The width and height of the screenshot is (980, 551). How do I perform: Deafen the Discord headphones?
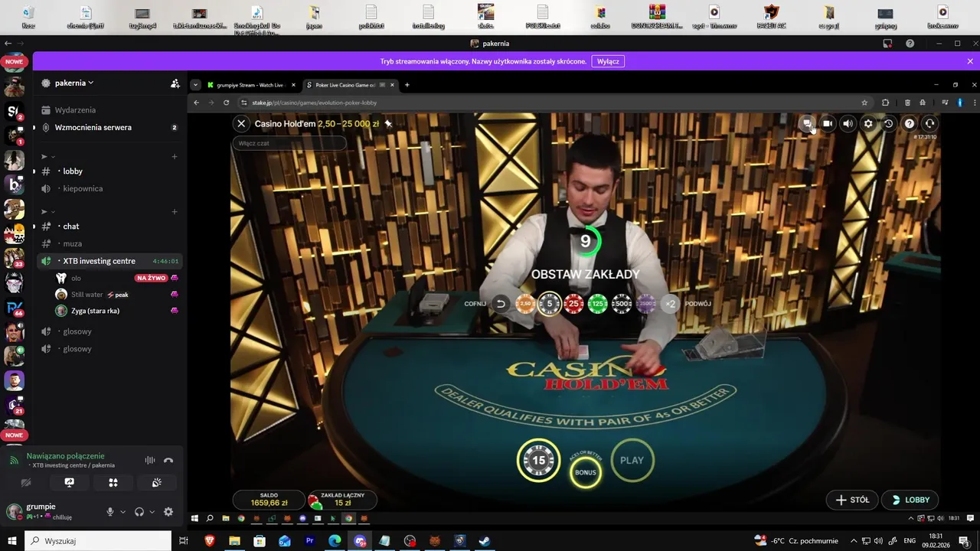pyautogui.click(x=139, y=512)
